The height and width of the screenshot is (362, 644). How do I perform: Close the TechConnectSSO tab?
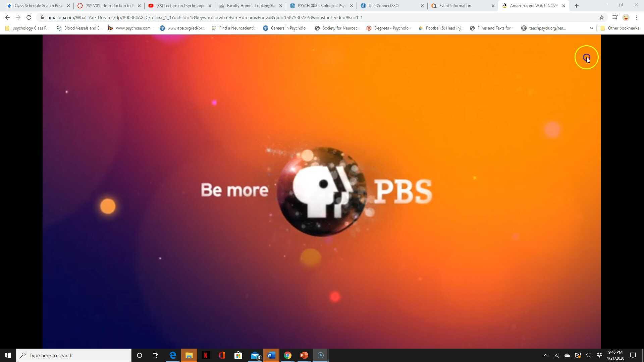(x=422, y=6)
